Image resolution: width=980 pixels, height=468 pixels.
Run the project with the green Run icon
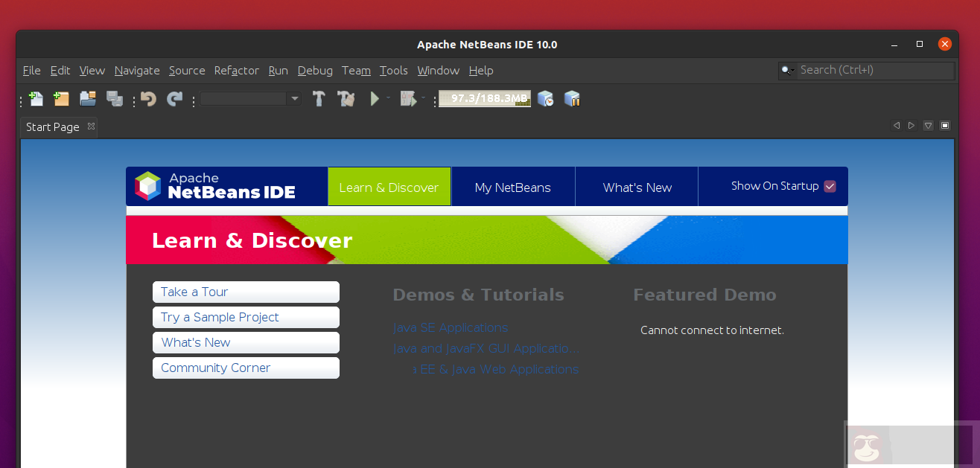click(x=373, y=98)
